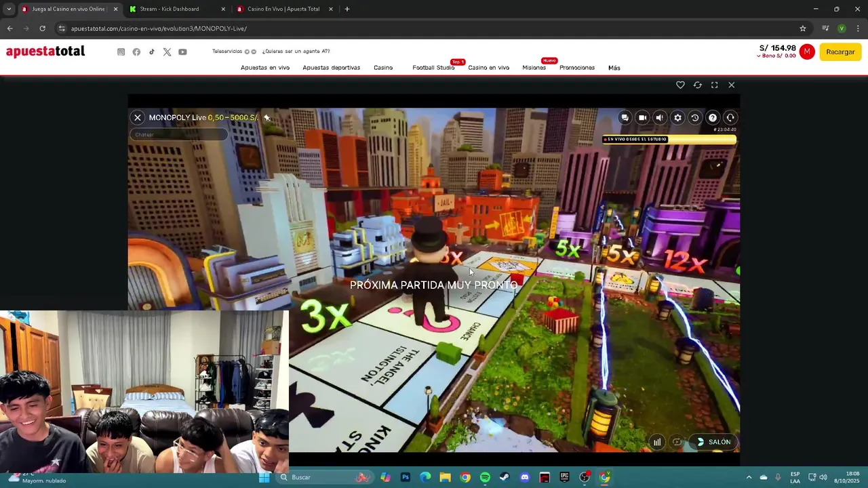Open Promociones menu item
Viewport: 868px width, 488px height.
coord(577,68)
